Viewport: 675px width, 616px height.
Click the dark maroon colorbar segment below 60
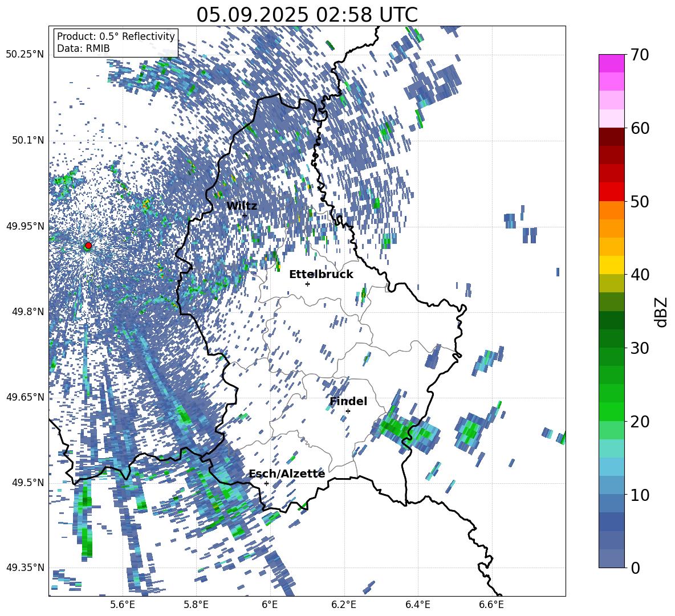(611, 137)
